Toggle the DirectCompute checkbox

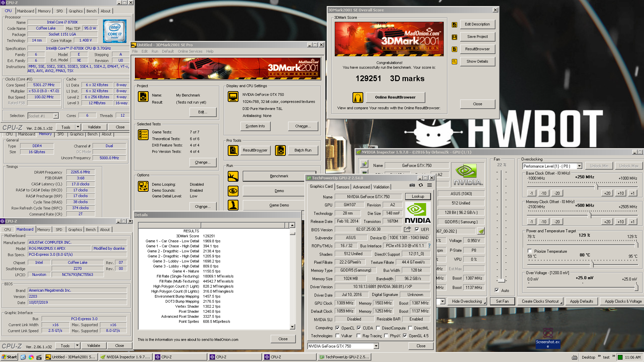coord(378,328)
